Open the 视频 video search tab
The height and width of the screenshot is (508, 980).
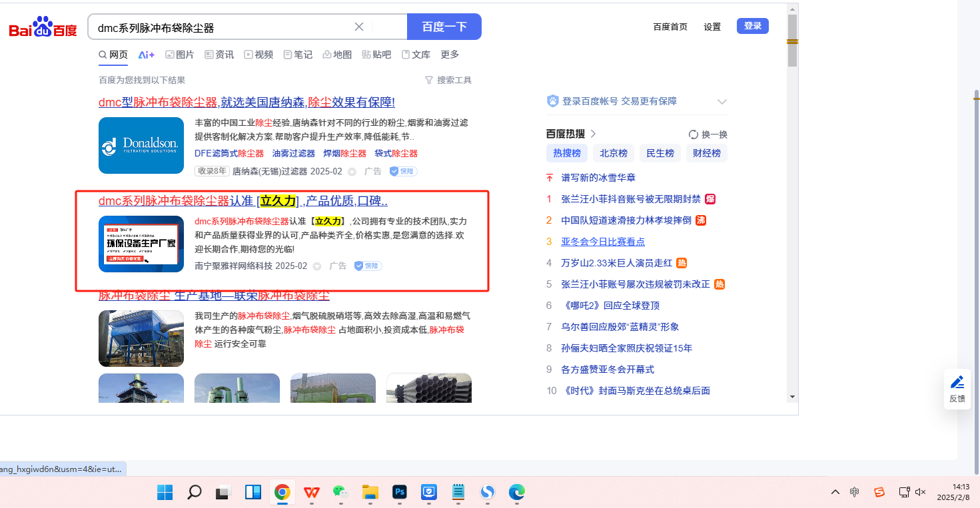pyautogui.click(x=258, y=55)
